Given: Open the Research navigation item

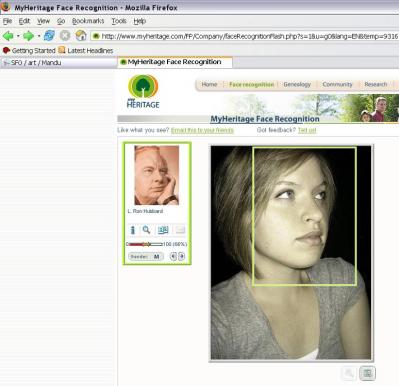Looking at the screenshot, I should click(x=376, y=84).
